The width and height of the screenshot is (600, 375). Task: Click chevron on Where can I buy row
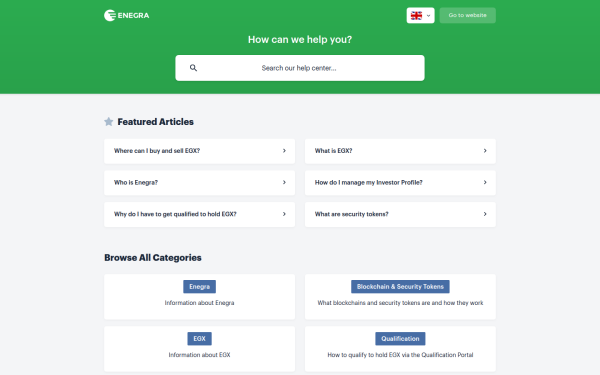pyautogui.click(x=284, y=151)
